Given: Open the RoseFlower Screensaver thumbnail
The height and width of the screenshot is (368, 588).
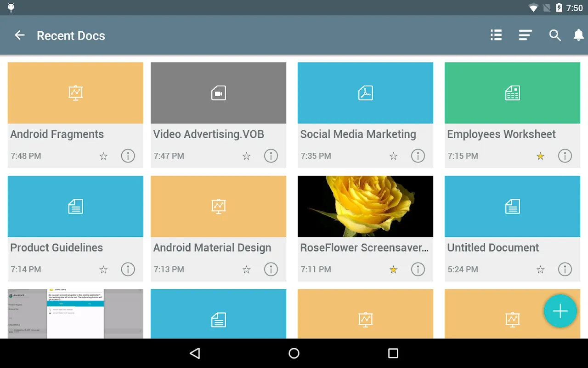Looking at the screenshot, I should [365, 207].
